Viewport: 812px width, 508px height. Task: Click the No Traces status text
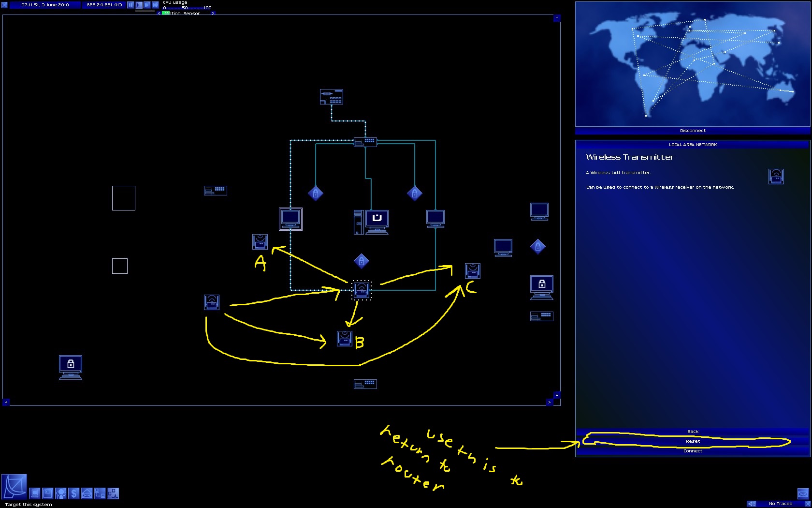[780, 504]
